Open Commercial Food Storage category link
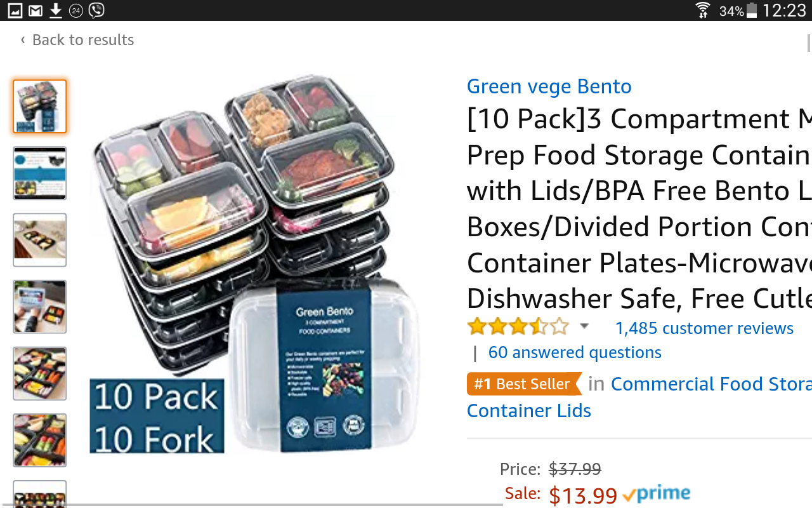Viewport: 812px width, 508px height. 711,384
